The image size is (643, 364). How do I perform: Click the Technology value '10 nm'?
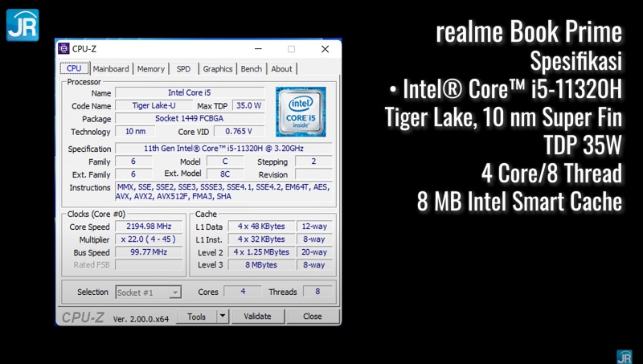pyautogui.click(x=135, y=131)
